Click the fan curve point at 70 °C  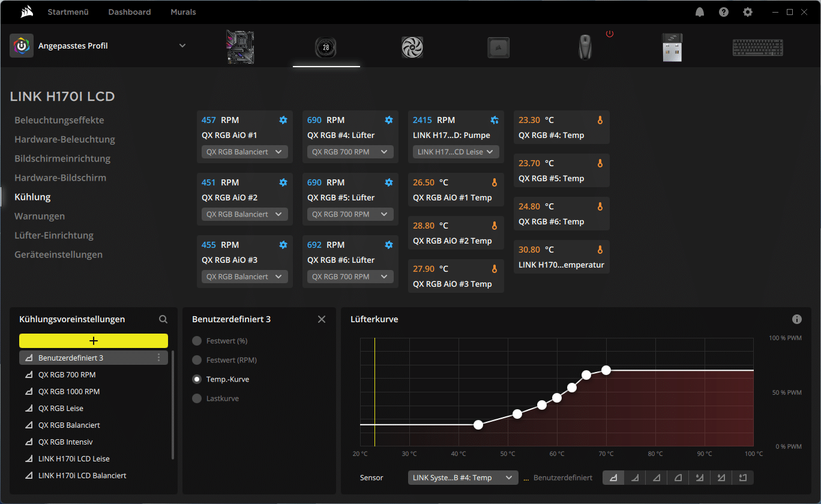click(606, 370)
